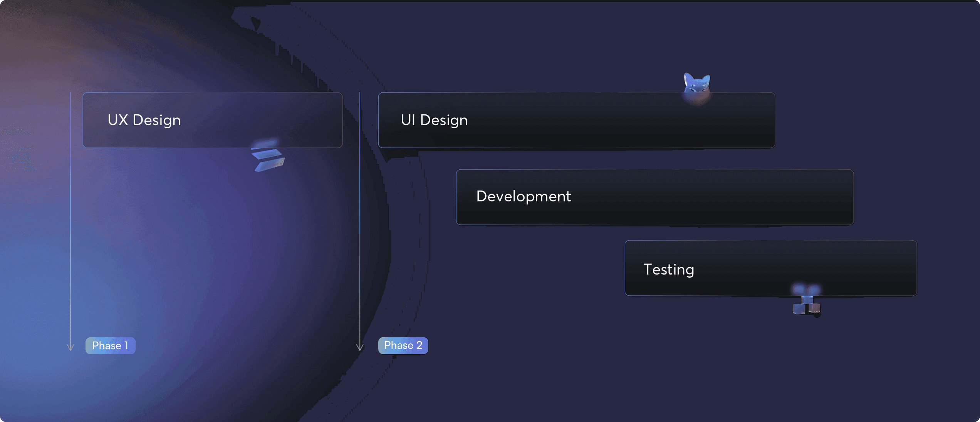
Task: Click the stacked layers icon under UX Design
Action: tap(268, 156)
